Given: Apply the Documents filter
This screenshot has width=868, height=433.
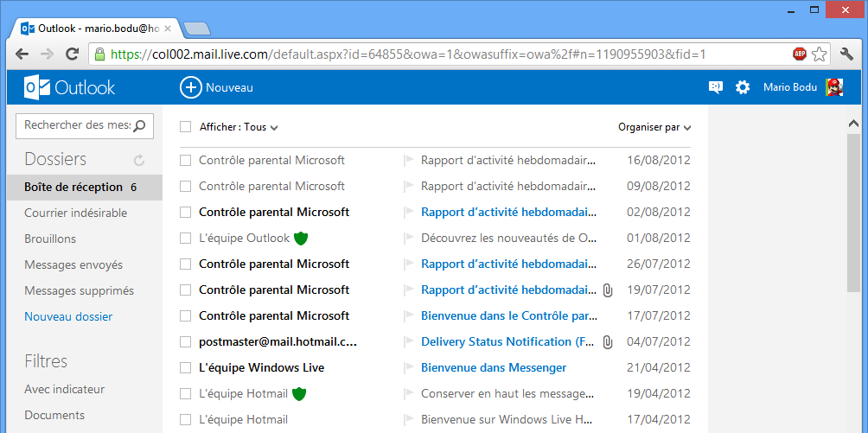Looking at the screenshot, I should [54, 415].
